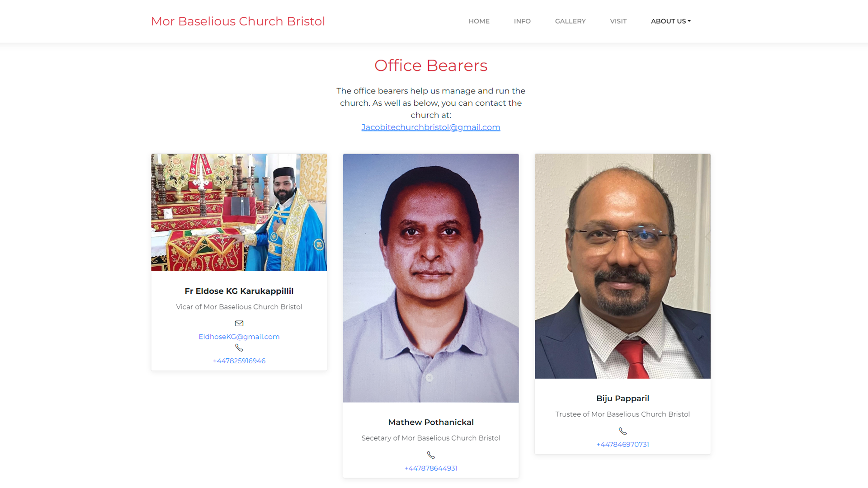Click the EldhoseKG@gmail.com email link
The width and height of the screenshot is (868, 488).
coord(239,337)
